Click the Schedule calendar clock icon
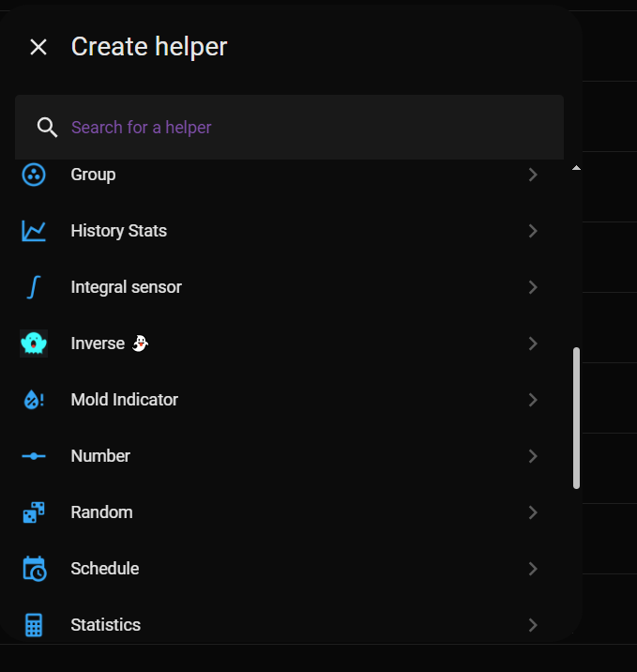Viewport: 637px width, 672px height. tap(35, 569)
